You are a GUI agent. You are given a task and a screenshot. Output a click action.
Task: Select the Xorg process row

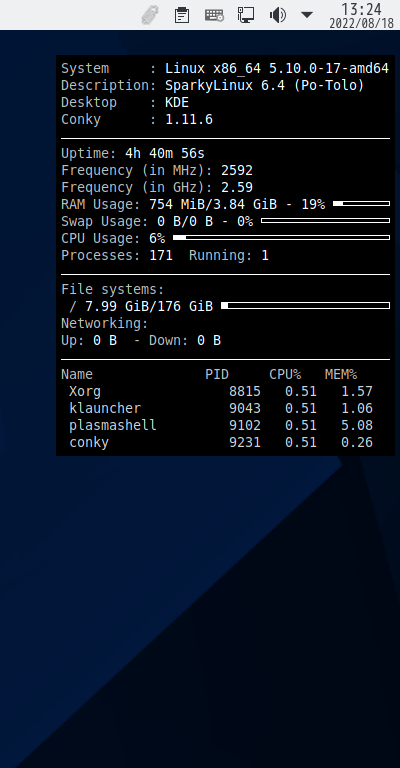click(x=221, y=391)
